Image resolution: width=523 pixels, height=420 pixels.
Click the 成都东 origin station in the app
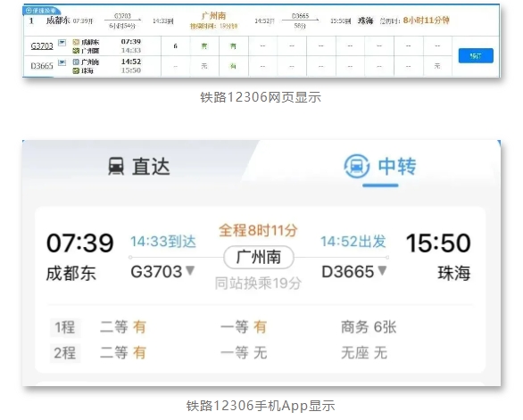click(x=71, y=274)
